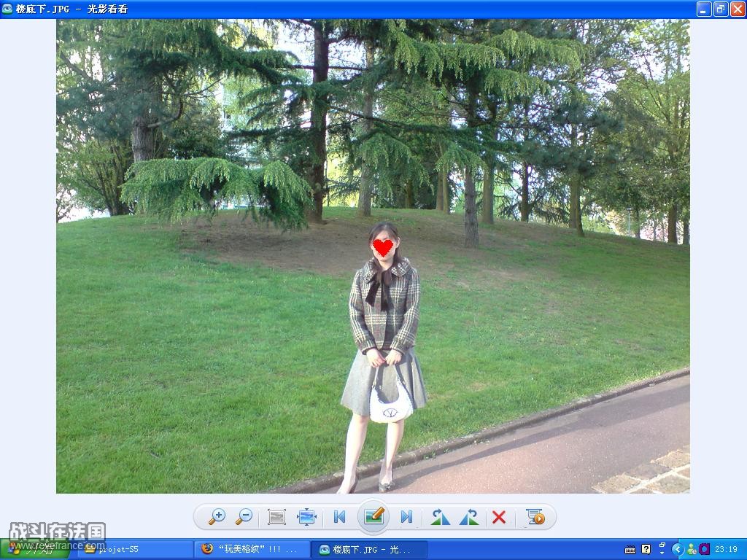Rotate image clockwise
This screenshot has height=560, width=747.
pos(440,517)
